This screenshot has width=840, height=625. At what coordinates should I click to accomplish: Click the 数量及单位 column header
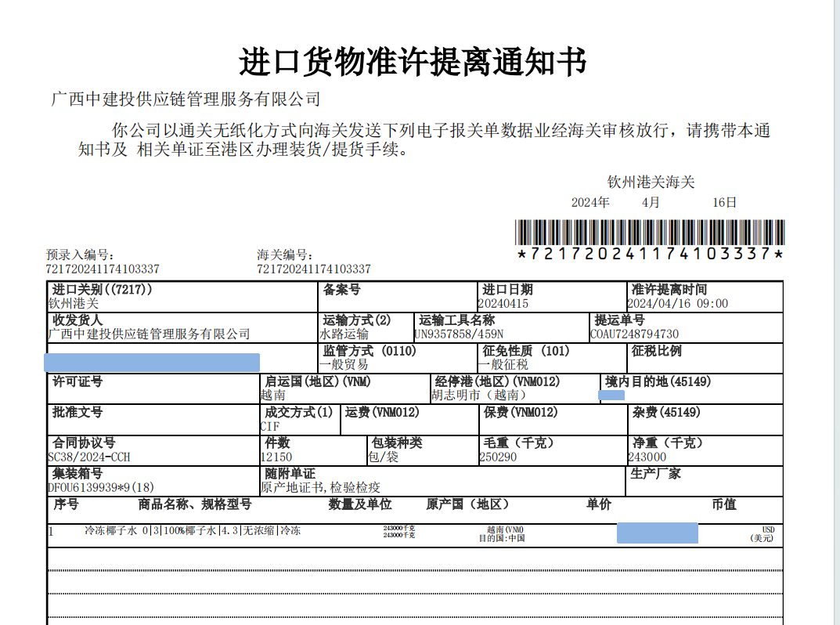360,504
